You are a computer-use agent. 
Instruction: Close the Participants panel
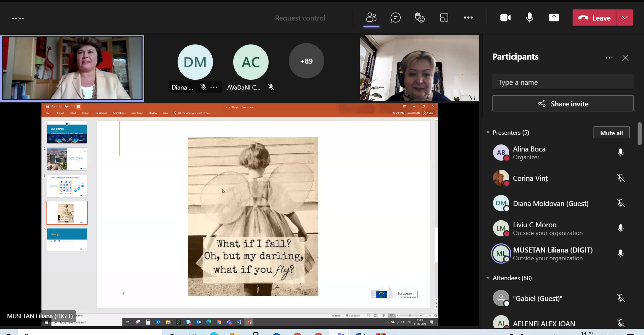(625, 58)
